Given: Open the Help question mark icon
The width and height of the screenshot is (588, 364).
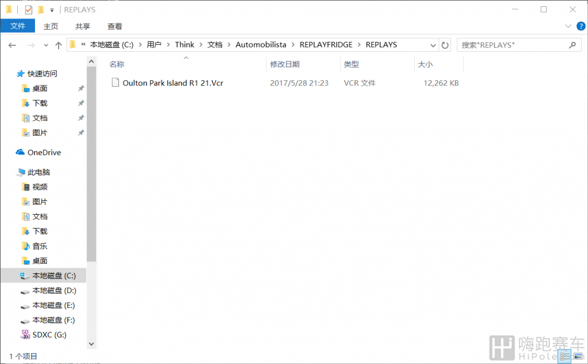Looking at the screenshot, I should tap(581, 26).
